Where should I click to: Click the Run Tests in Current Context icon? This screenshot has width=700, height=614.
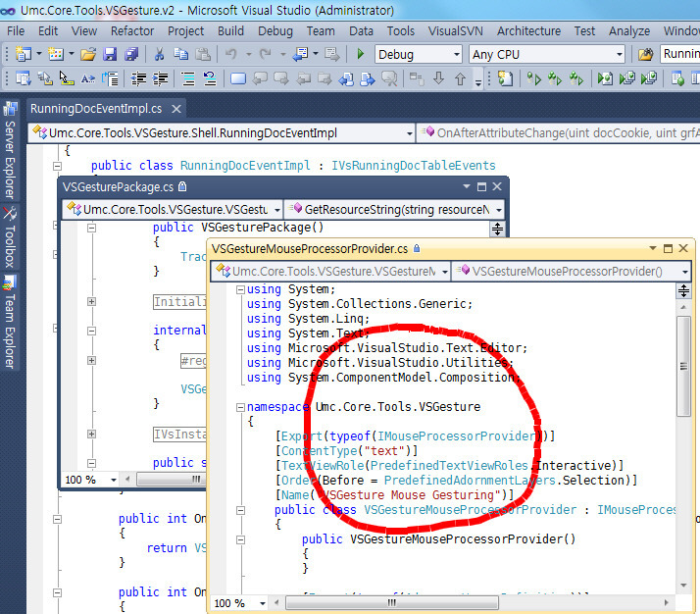click(x=534, y=79)
